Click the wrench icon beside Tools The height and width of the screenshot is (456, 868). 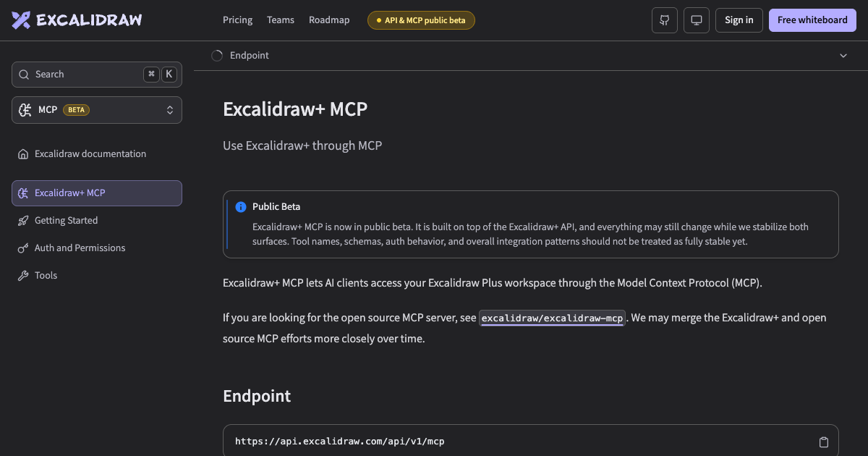[23, 276]
